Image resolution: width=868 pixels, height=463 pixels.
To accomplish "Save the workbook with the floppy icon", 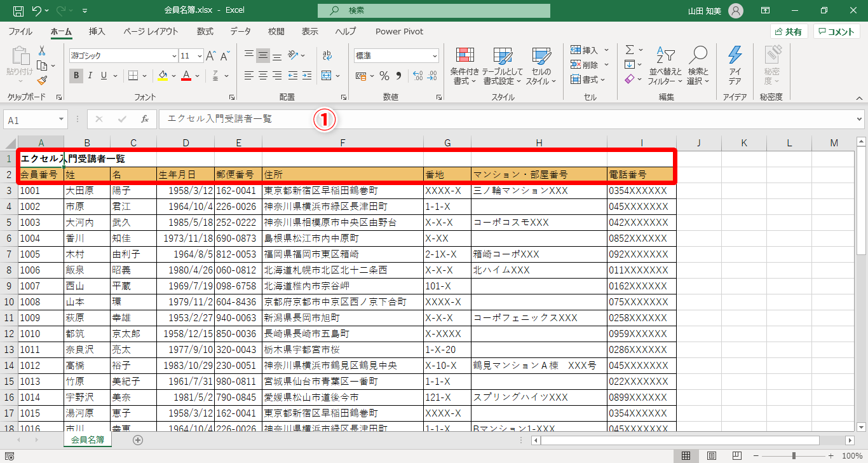I will pos(18,11).
